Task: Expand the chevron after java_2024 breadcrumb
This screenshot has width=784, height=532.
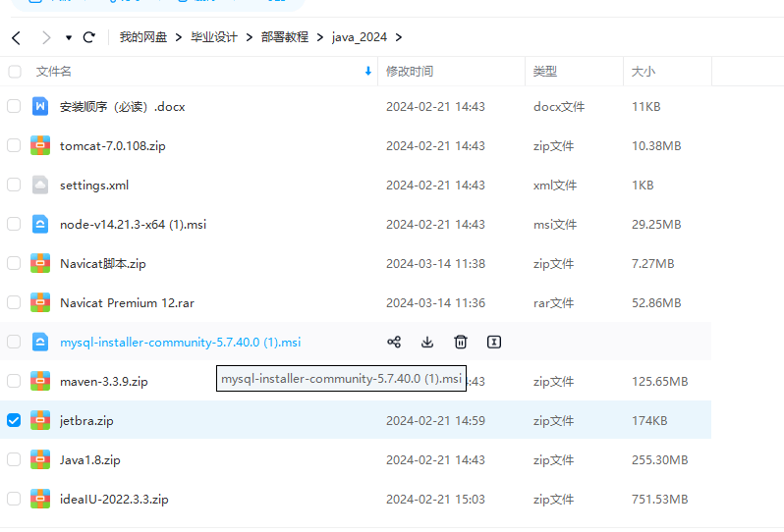Action: point(399,37)
